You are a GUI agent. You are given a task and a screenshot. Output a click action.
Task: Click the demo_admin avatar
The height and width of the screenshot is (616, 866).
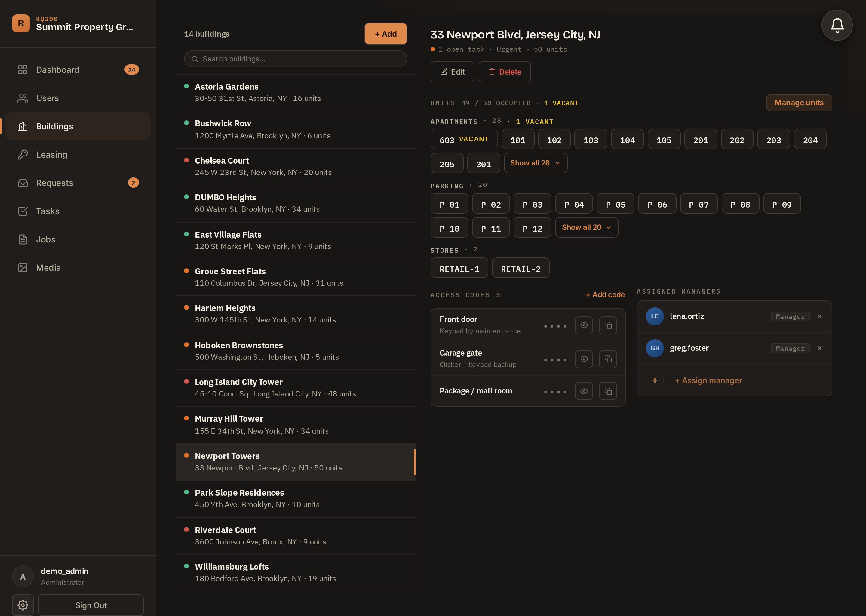(23, 577)
